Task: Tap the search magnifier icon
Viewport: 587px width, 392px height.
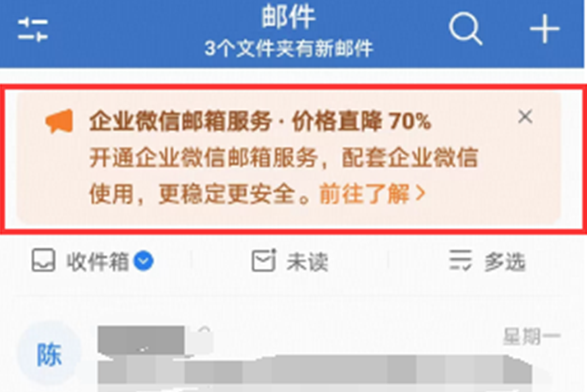Action: point(465,29)
